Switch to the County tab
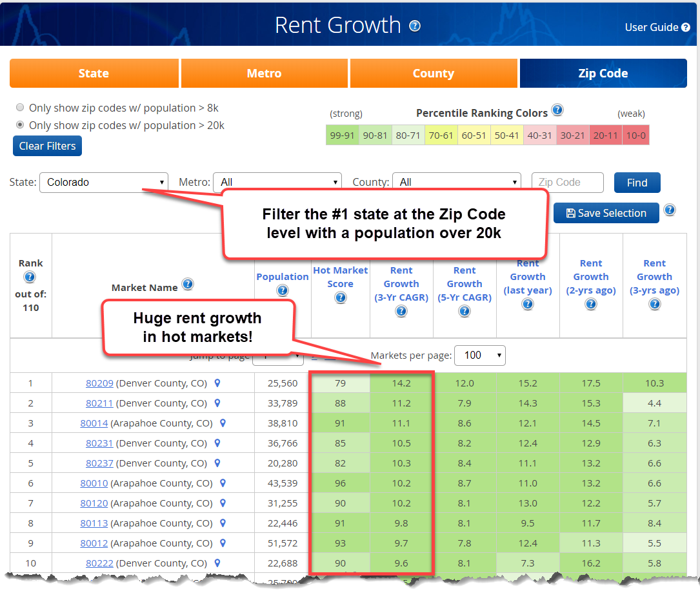The height and width of the screenshot is (591, 700). click(x=434, y=73)
